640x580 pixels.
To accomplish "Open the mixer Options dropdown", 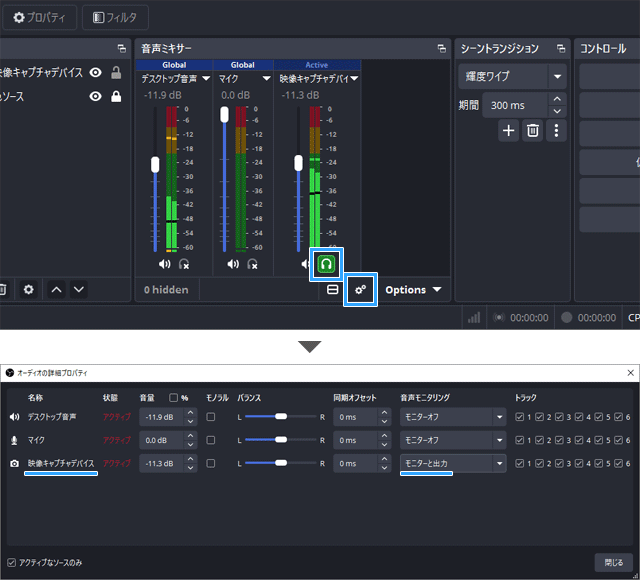I will (x=413, y=290).
